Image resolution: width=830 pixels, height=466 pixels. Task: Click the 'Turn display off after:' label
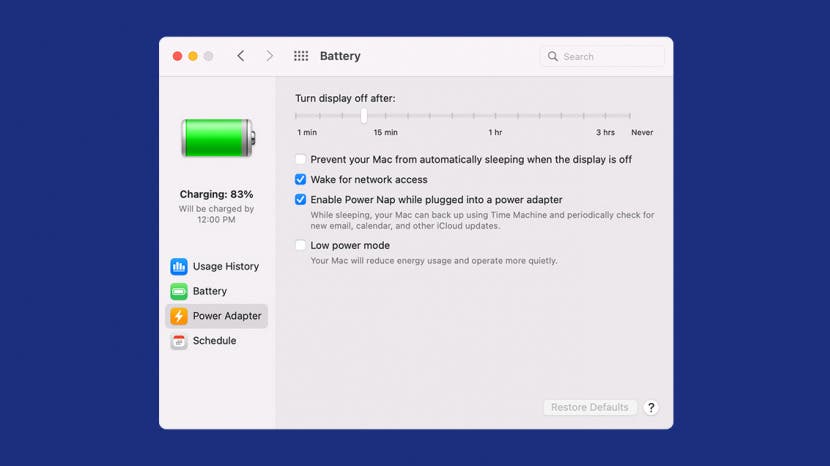(x=345, y=98)
